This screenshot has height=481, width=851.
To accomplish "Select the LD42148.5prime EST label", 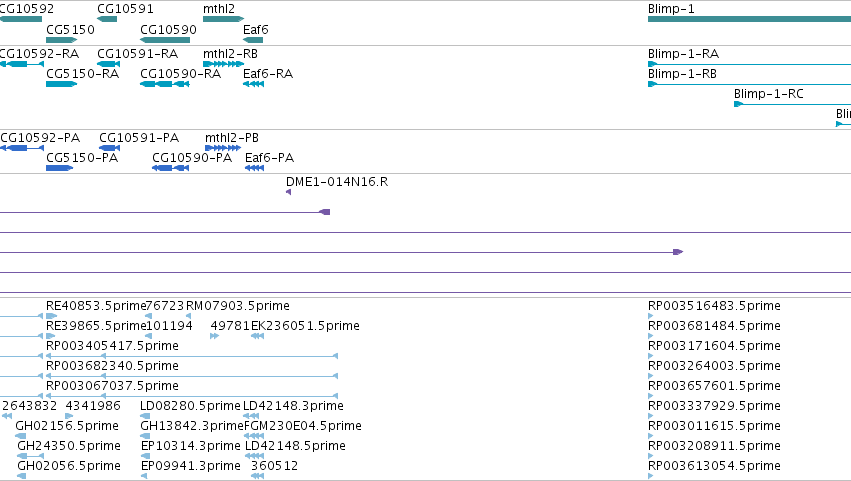I will [295, 446].
